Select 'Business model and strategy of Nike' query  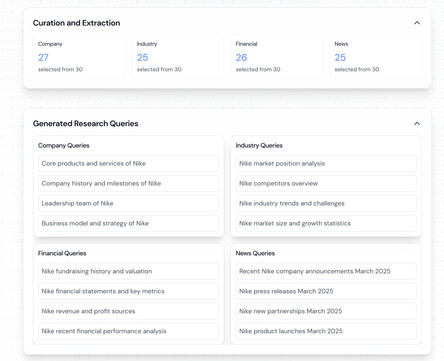click(128, 223)
